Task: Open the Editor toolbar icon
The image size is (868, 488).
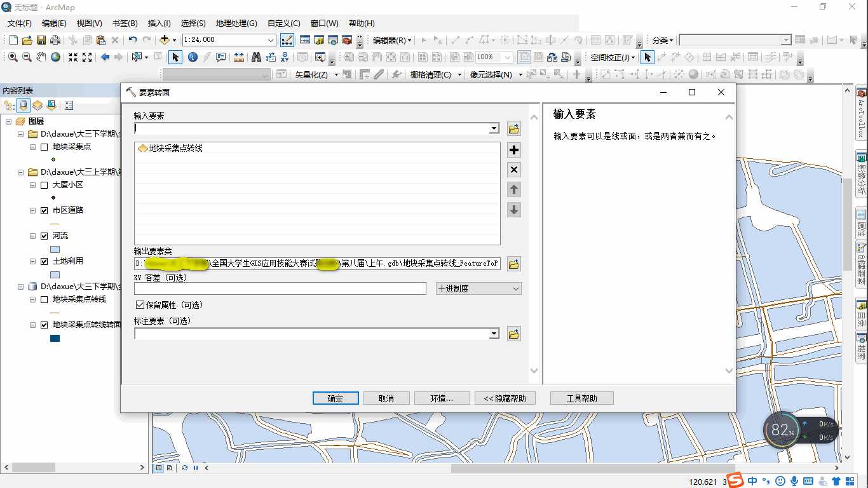Action: click(x=287, y=40)
